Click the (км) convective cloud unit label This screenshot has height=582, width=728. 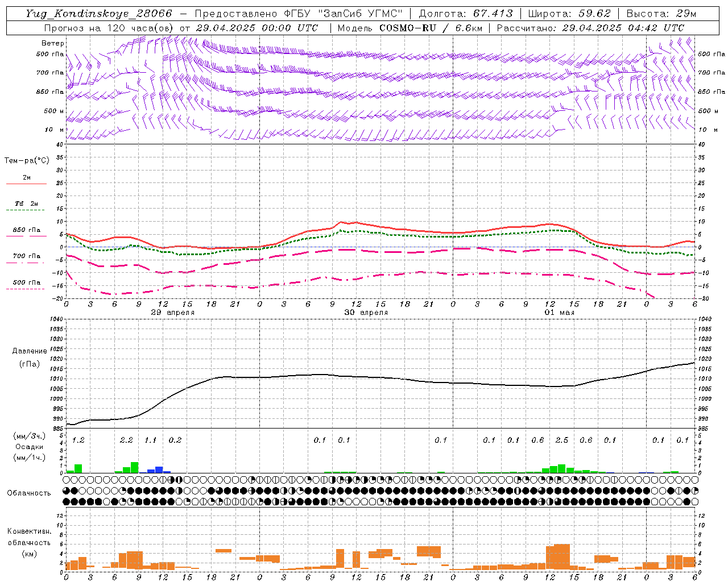(x=29, y=554)
